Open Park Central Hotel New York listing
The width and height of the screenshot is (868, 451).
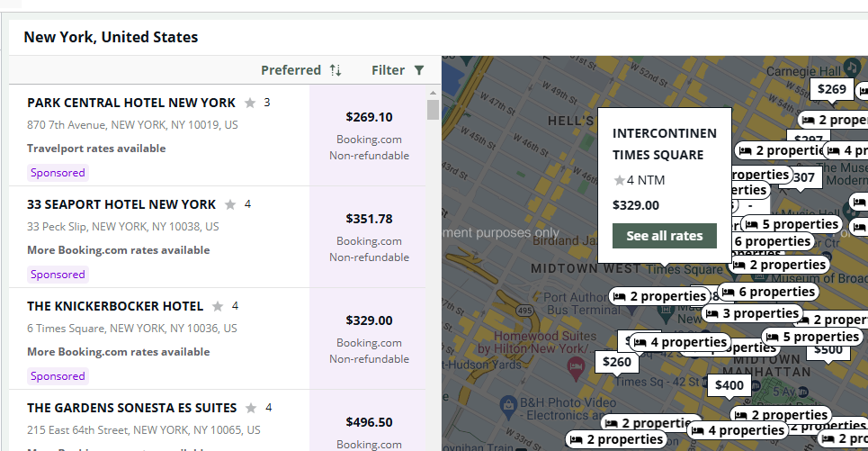tap(131, 103)
